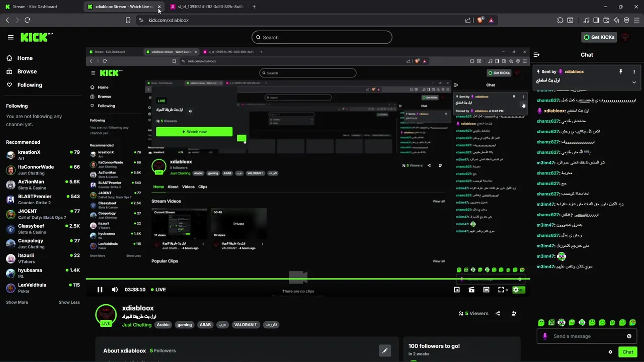644x362 pixels.
Task: Close the xdiabloox Stream tab
Action: click(x=159, y=7)
